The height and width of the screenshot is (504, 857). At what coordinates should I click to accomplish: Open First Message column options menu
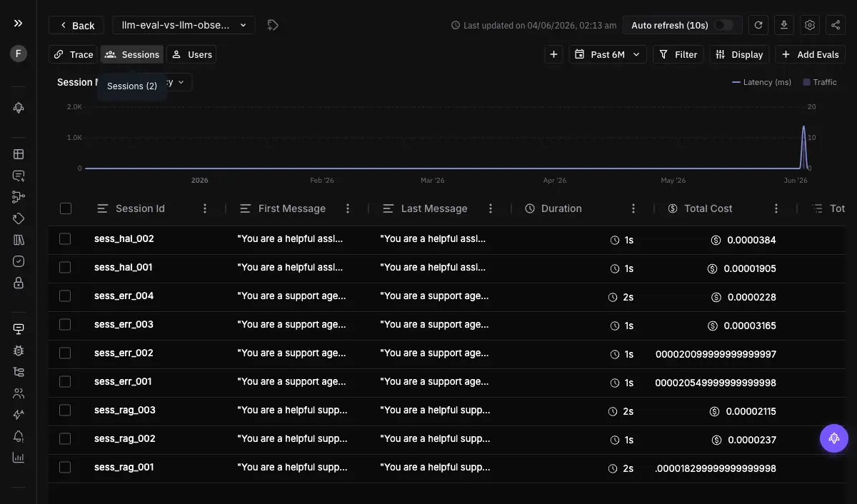[348, 208]
